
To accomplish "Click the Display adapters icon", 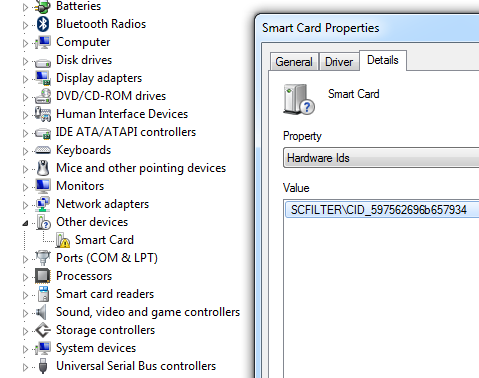I will 43,78.
